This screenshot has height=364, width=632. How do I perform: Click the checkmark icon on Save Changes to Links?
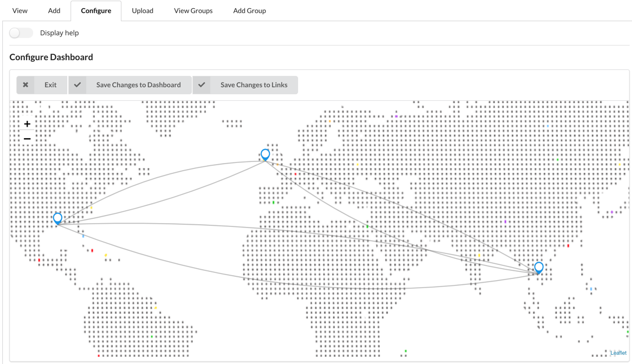(x=202, y=84)
